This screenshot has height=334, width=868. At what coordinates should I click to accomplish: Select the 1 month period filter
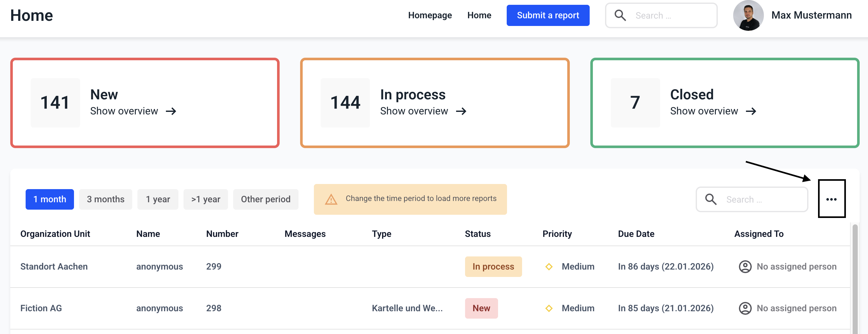pyautogui.click(x=50, y=199)
